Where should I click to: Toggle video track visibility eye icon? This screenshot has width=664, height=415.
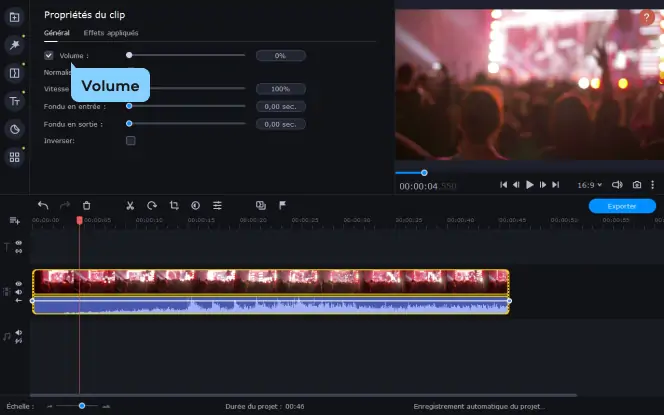pyautogui.click(x=19, y=284)
